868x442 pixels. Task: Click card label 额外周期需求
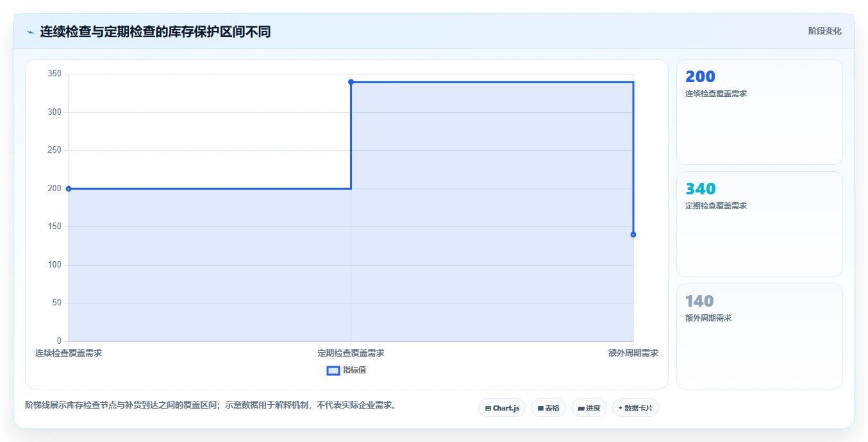point(708,318)
